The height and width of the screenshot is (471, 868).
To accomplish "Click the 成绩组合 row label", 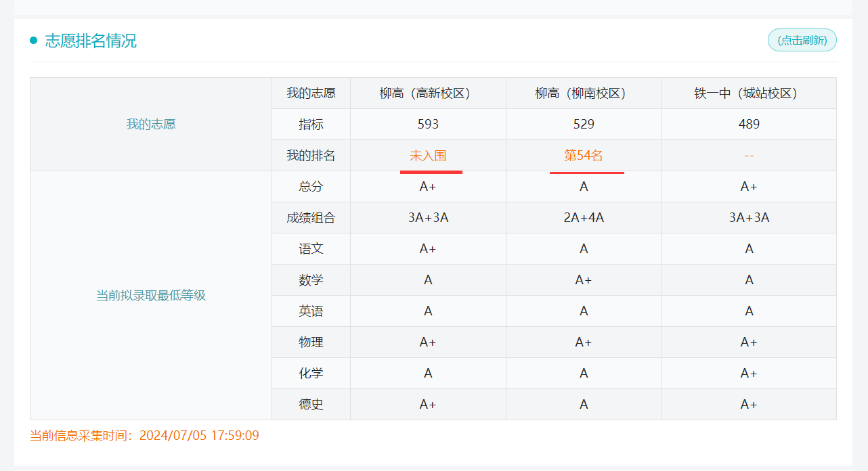I will [311, 218].
